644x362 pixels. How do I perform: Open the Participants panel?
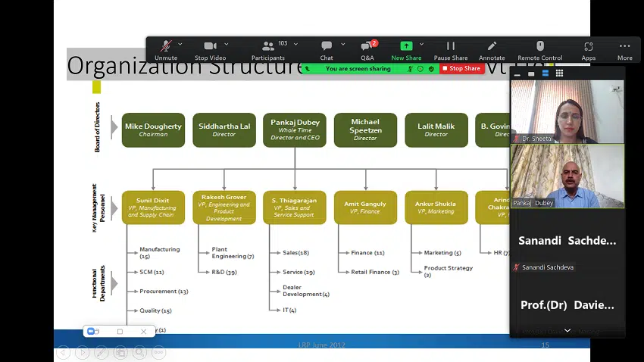267,50
